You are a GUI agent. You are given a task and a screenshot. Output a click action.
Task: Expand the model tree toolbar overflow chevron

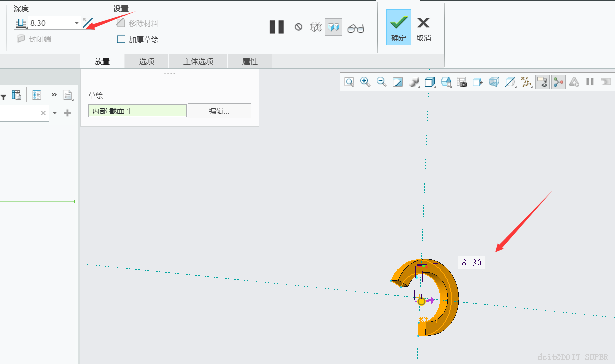[x=54, y=95]
